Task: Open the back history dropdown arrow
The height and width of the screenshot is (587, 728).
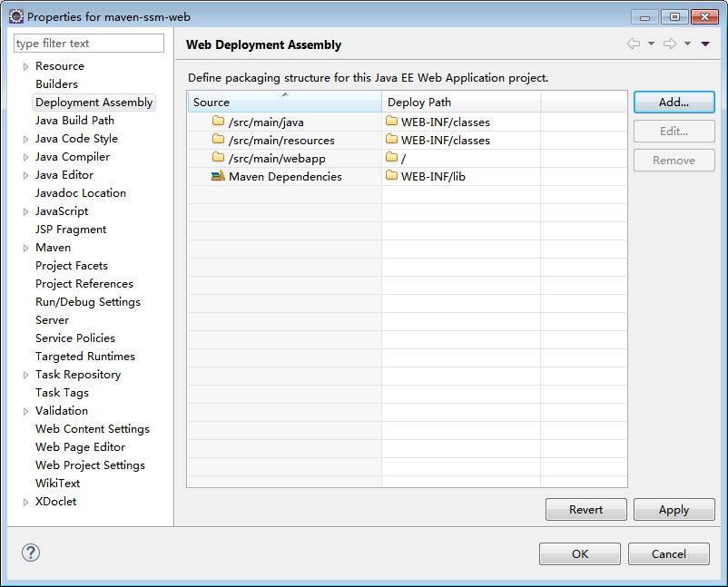Action: pos(652,44)
